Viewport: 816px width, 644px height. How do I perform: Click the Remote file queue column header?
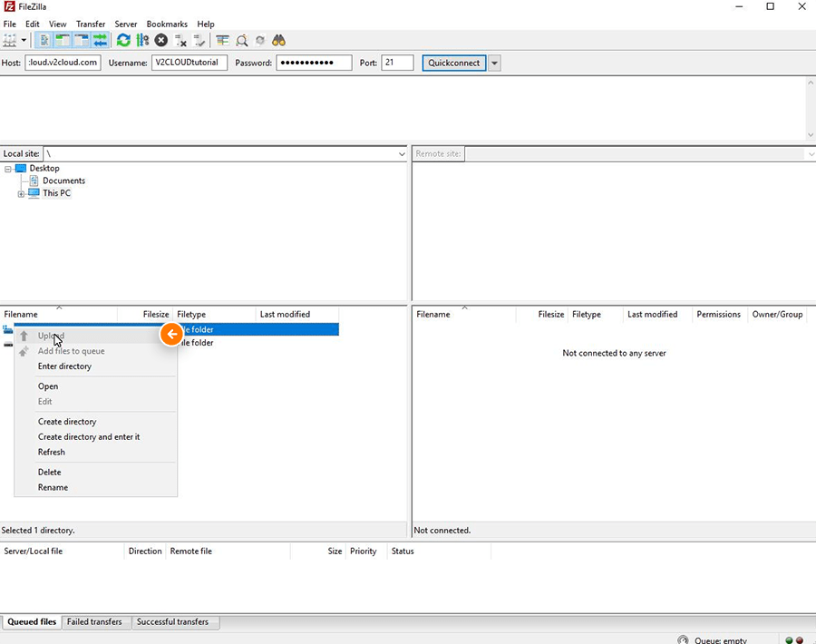(228, 551)
